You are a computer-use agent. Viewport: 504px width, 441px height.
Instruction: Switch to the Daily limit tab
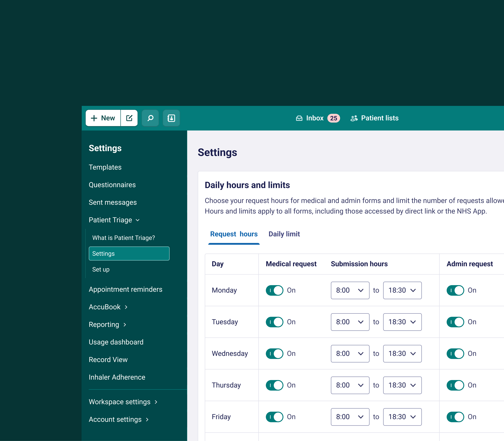(284, 234)
